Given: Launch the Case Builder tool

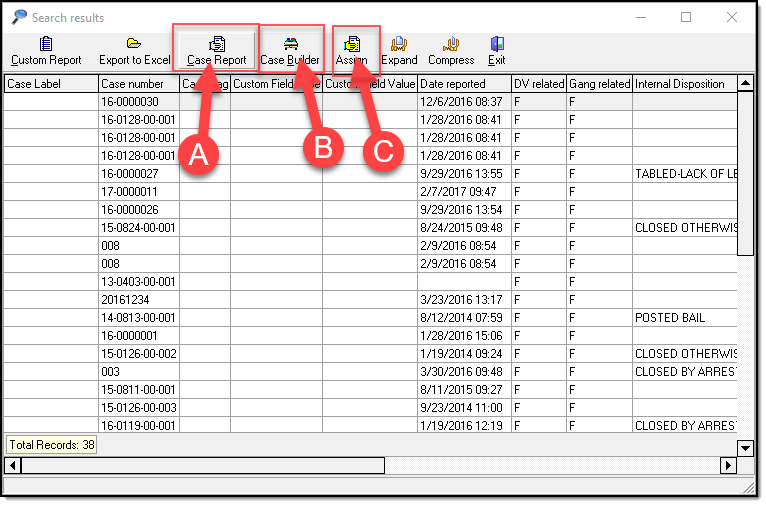Looking at the screenshot, I should [290, 51].
